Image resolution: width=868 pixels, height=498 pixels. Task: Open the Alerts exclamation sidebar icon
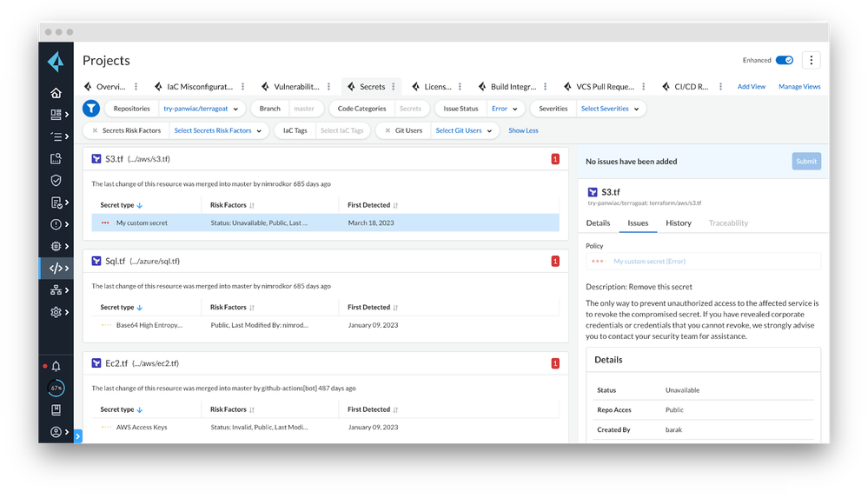click(56, 224)
